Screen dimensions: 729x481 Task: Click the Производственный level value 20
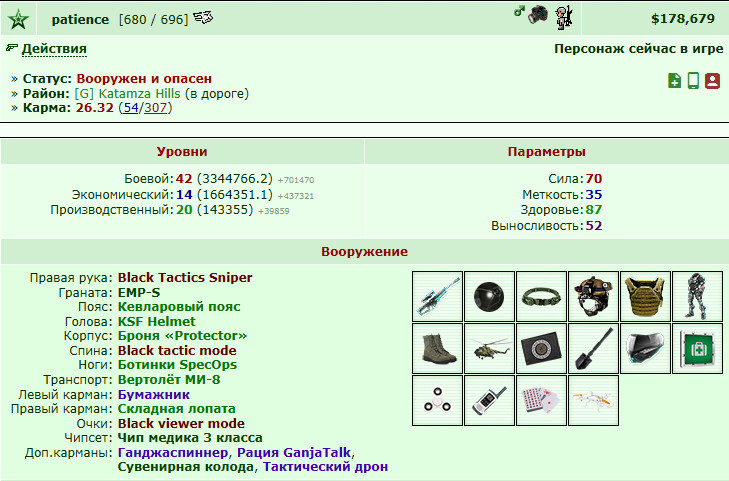click(184, 210)
